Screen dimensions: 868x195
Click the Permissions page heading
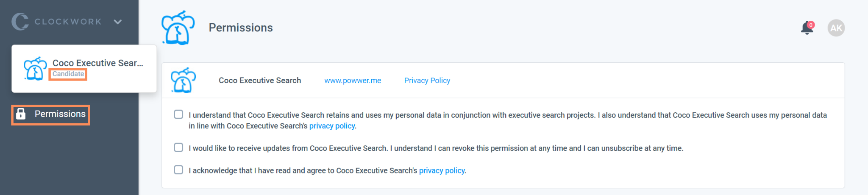(x=241, y=28)
